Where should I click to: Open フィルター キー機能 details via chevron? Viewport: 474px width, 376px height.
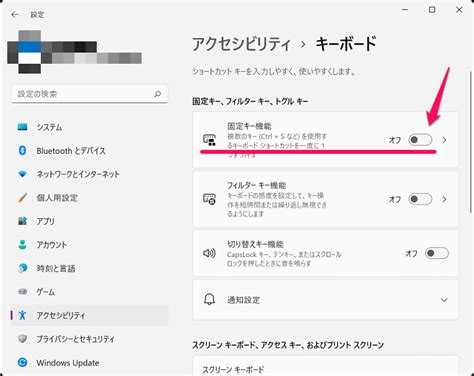[x=444, y=199]
